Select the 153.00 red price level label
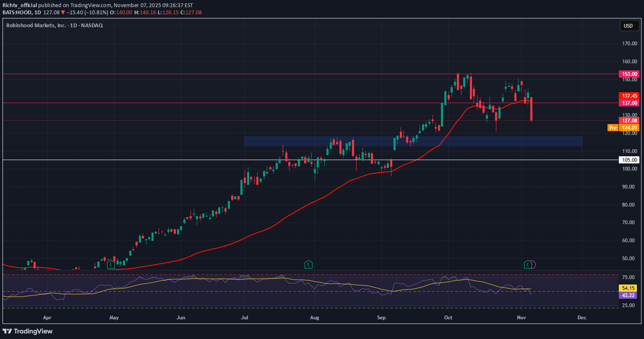Screen dimensions: 644x339 [x=628, y=74]
